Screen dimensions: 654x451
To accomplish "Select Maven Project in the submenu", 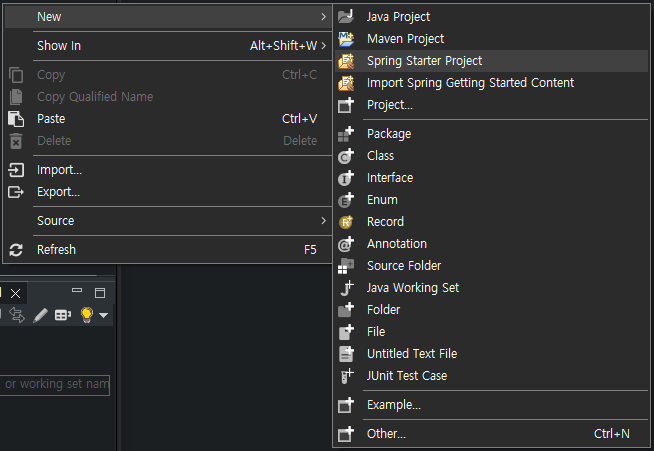I will point(491,39).
